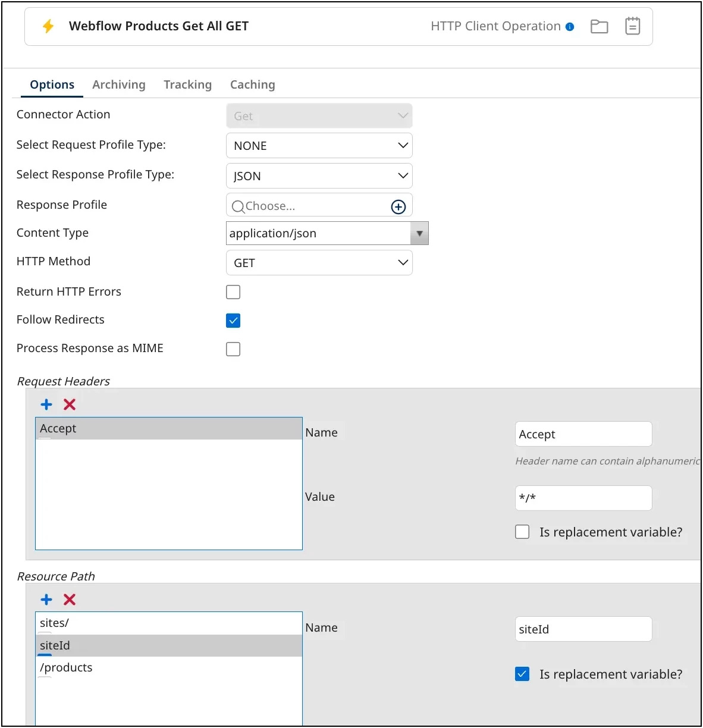Viewport: 703px width, 728px height.
Task: Click the plus-circle to create a Response Profile
Action: click(398, 205)
